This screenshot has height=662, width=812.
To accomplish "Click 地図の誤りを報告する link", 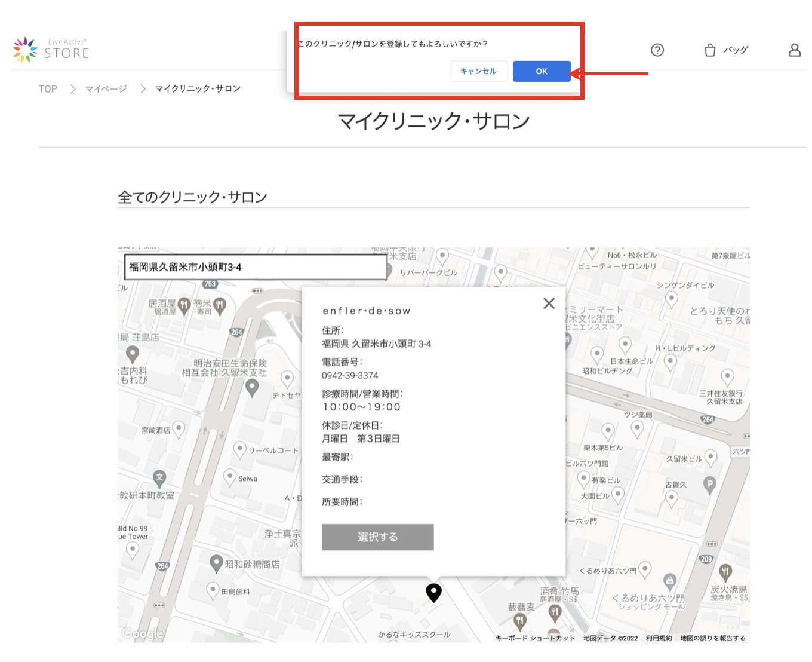I will [x=712, y=638].
